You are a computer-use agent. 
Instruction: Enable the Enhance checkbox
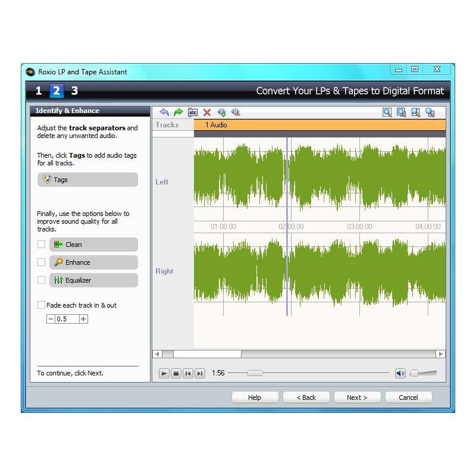[41, 262]
